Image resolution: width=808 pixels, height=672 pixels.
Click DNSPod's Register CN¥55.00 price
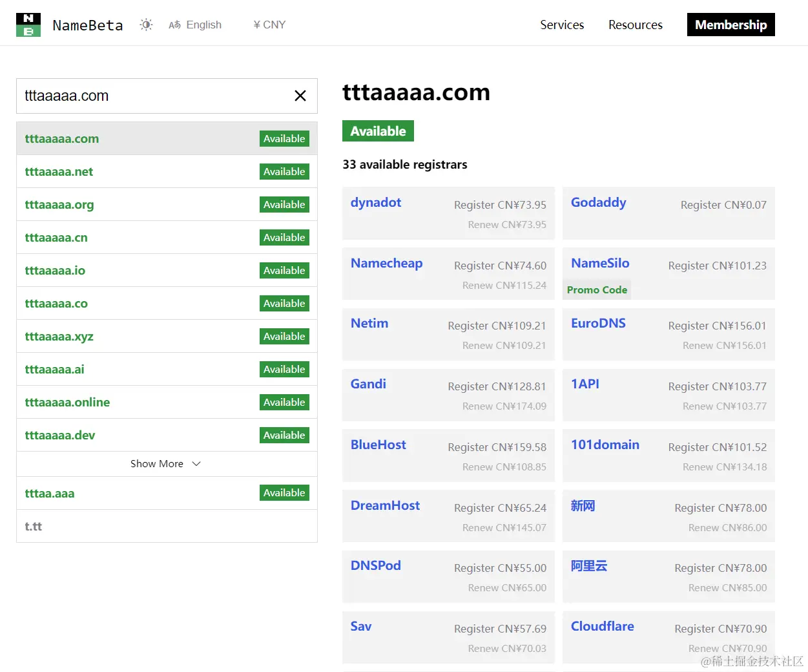point(500,568)
